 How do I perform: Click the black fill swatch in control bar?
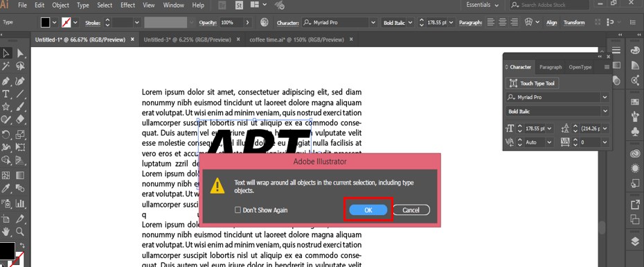[x=45, y=23]
